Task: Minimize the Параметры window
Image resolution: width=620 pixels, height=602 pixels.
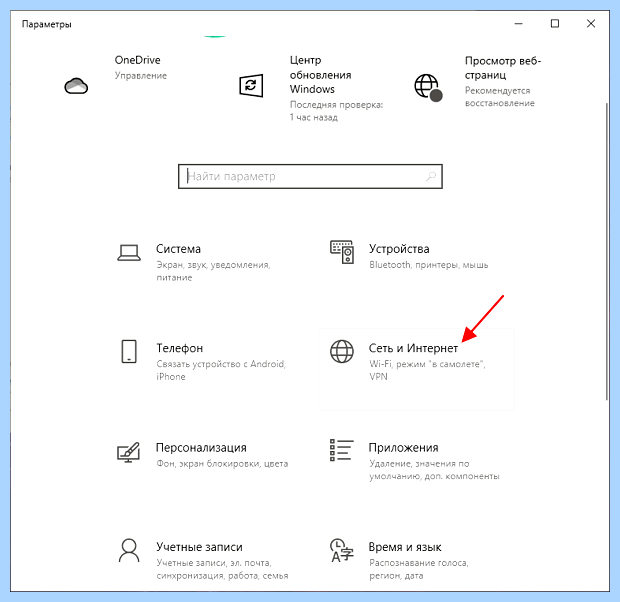Action: point(518,24)
